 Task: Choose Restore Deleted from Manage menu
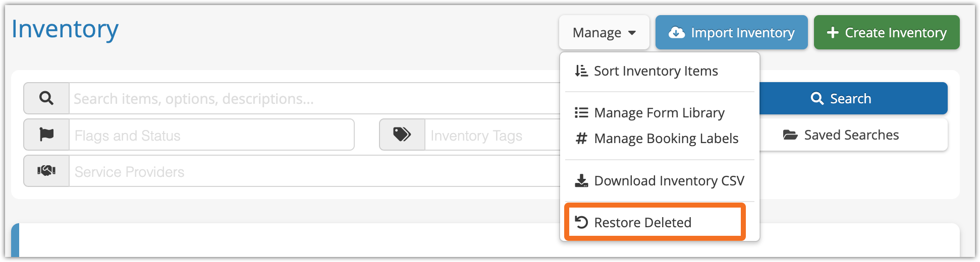642,222
